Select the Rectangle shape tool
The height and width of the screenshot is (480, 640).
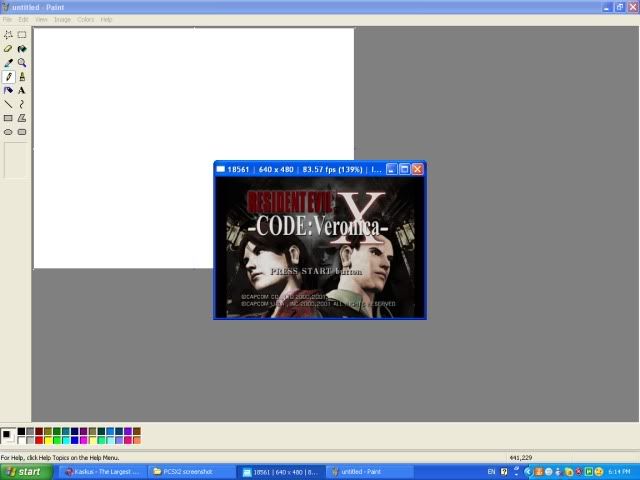click(8, 118)
